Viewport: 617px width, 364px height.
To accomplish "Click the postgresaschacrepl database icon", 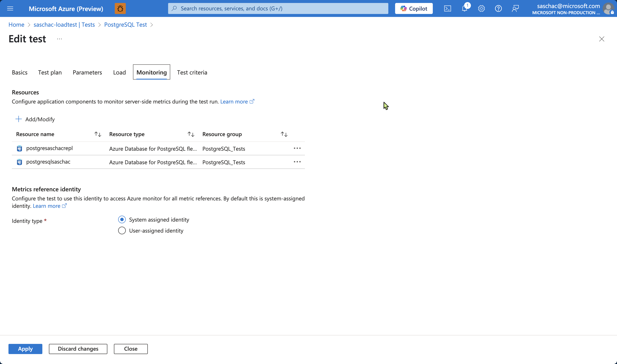I will coord(19,149).
